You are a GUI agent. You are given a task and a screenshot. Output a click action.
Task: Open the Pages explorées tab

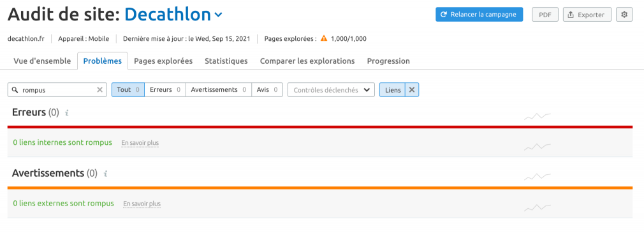pos(163,61)
